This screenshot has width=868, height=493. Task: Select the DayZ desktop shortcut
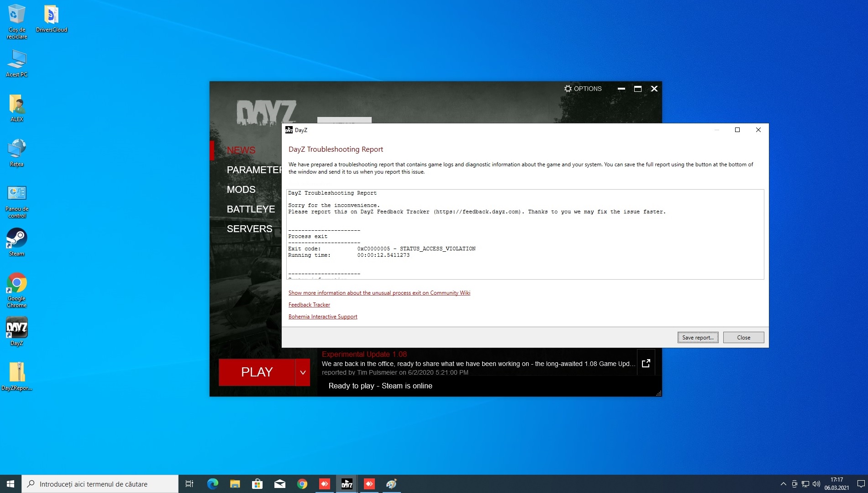(x=17, y=331)
